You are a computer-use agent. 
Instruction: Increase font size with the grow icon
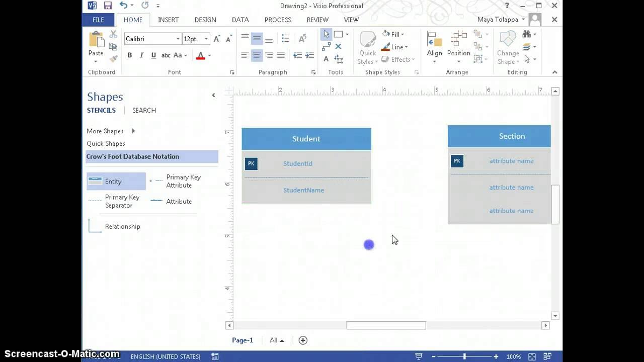pos(217,39)
